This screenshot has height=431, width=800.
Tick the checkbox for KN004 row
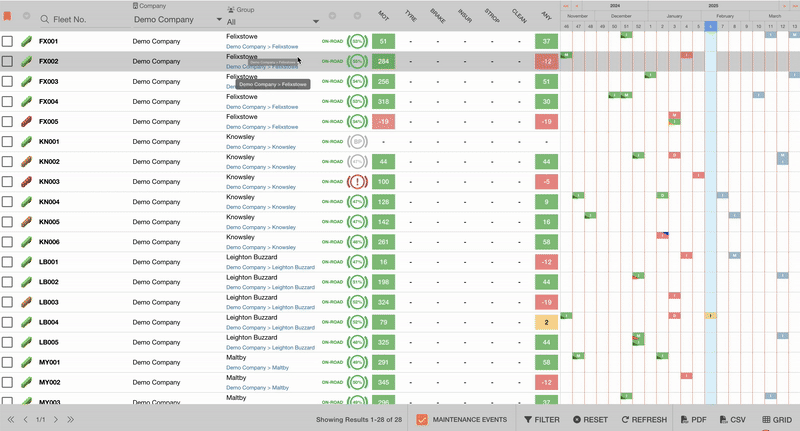coord(8,202)
